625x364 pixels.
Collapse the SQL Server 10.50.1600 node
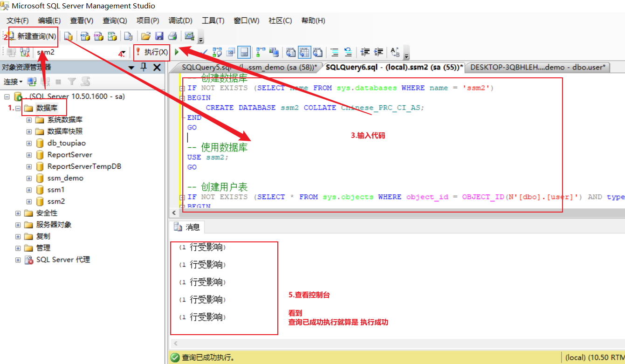(7, 96)
